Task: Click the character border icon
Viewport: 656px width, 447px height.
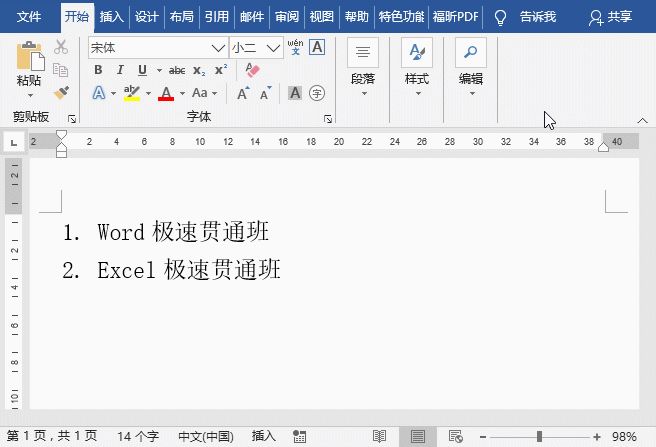Action: tap(317, 47)
